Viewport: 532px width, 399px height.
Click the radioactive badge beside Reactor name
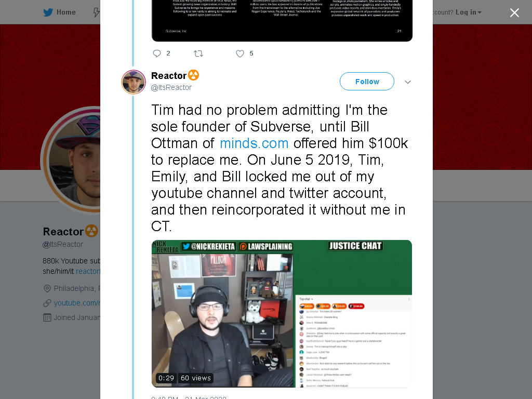[193, 75]
